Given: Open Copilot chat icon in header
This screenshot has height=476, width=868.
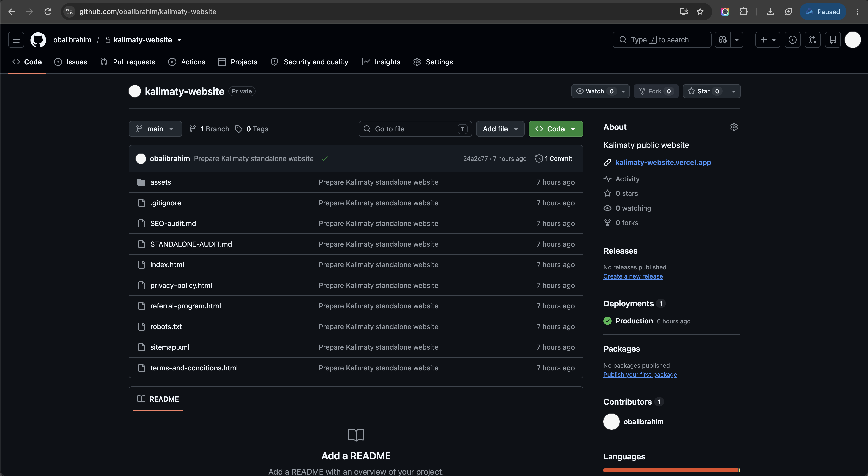Looking at the screenshot, I should click(722, 40).
